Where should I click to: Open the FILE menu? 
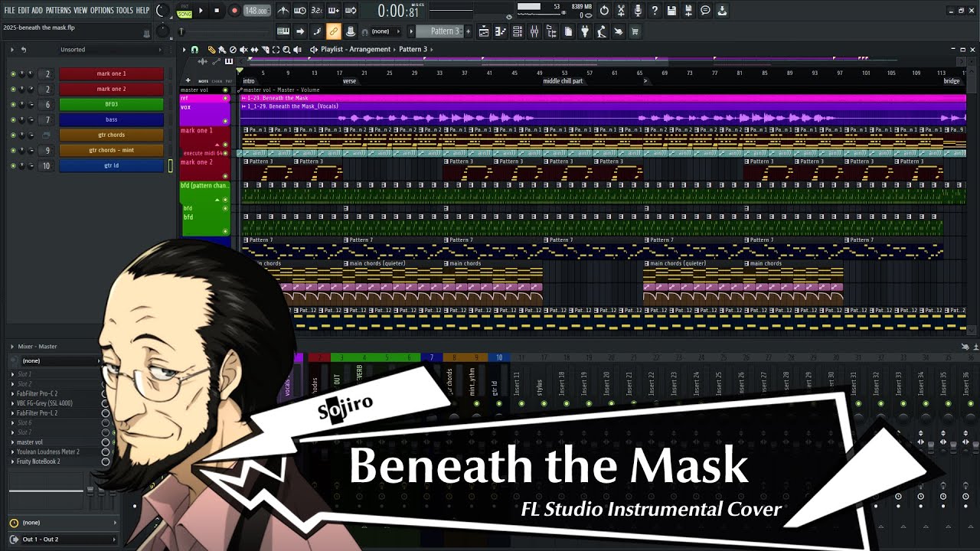9,11
